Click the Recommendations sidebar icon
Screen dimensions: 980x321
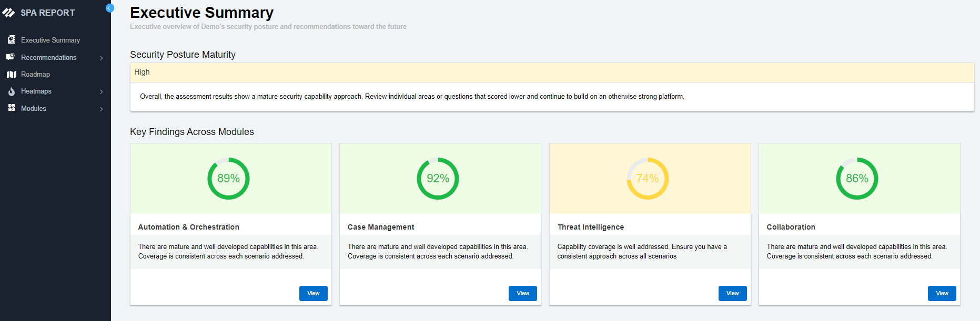click(11, 57)
